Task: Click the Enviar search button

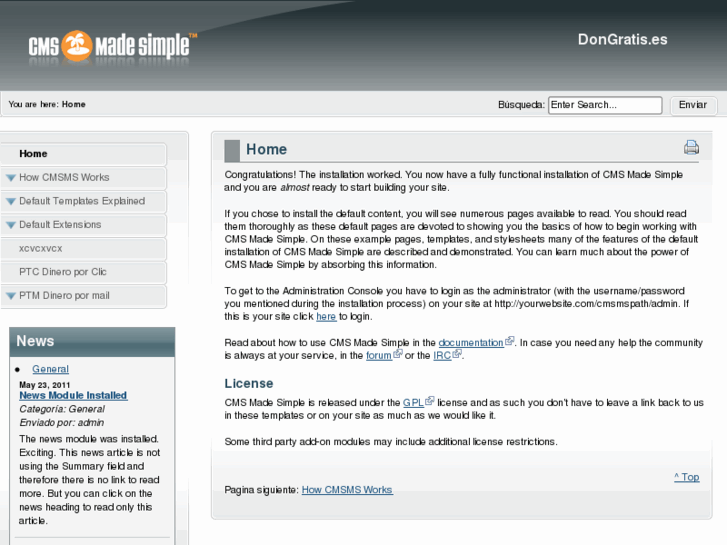Action: 693,105
